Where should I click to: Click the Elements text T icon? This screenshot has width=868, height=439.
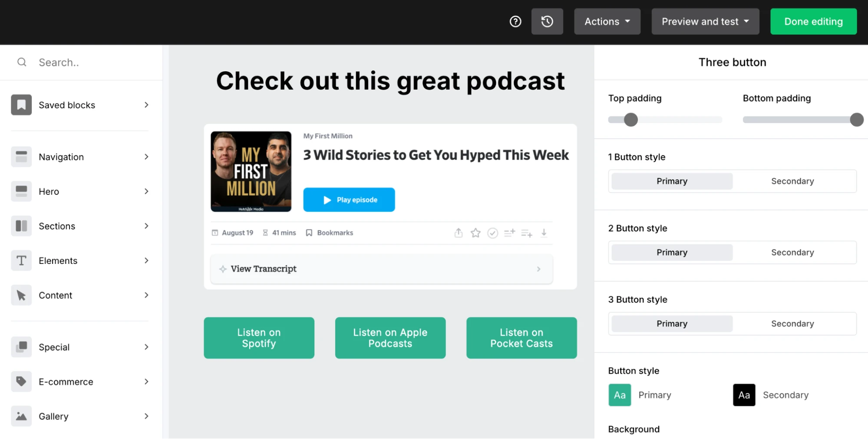(21, 260)
